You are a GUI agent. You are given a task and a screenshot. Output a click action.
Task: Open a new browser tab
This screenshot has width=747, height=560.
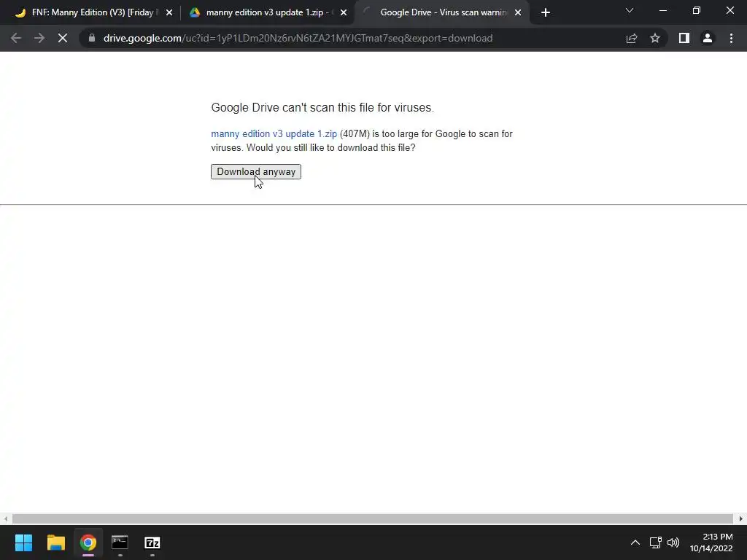546,12
